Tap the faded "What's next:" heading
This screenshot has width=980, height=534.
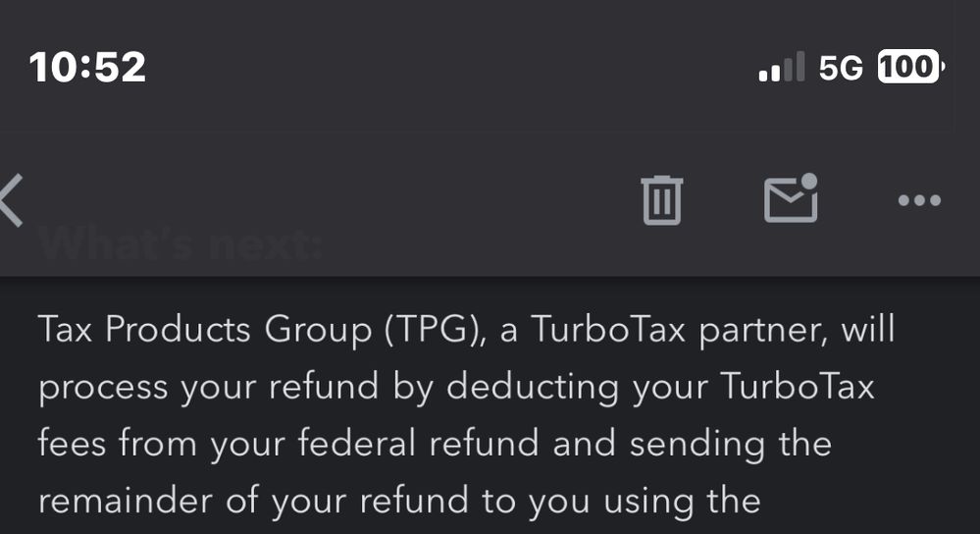[181, 243]
